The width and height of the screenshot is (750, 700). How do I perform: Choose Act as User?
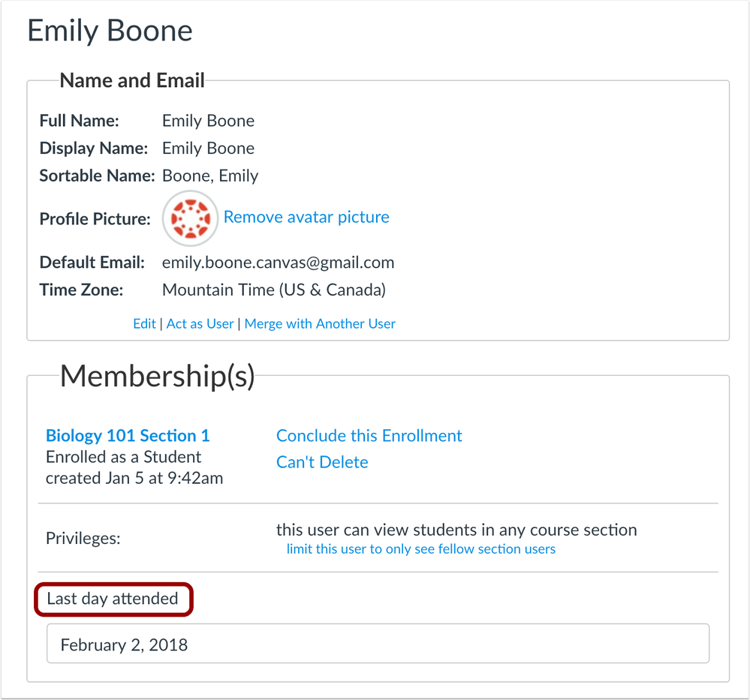pyautogui.click(x=200, y=324)
